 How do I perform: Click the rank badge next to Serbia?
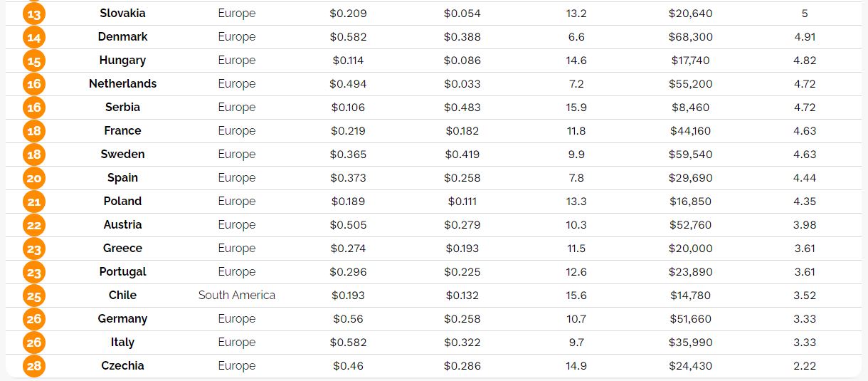pos(33,108)
